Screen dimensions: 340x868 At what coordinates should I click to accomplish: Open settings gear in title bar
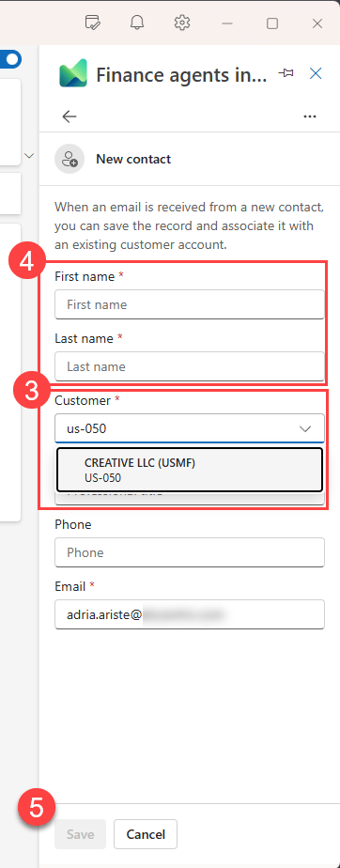pyautogui.click(x=181, y=23)
